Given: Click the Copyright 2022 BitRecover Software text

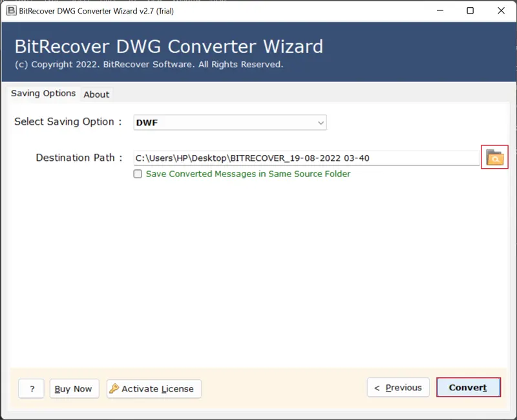Looking at the screenshot, I should click(149, 64).
